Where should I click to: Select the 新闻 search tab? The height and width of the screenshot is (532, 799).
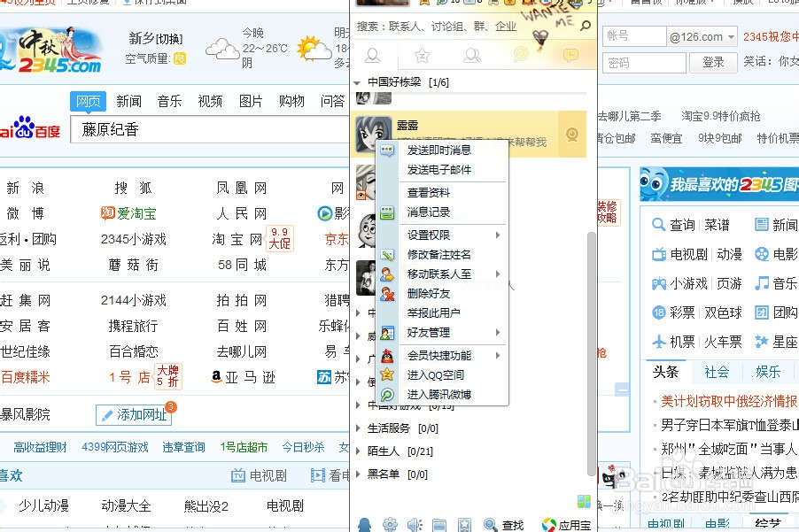(x=128, y=101)
